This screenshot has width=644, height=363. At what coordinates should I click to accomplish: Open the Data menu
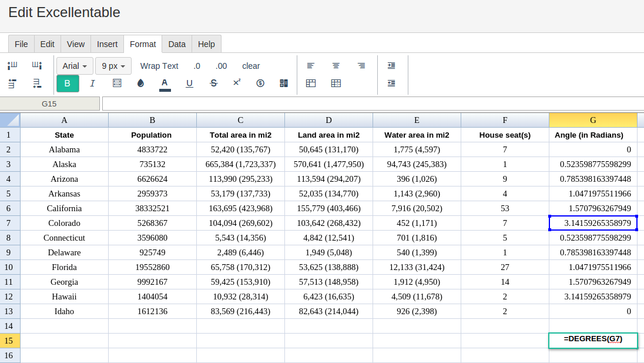[177, 44]
